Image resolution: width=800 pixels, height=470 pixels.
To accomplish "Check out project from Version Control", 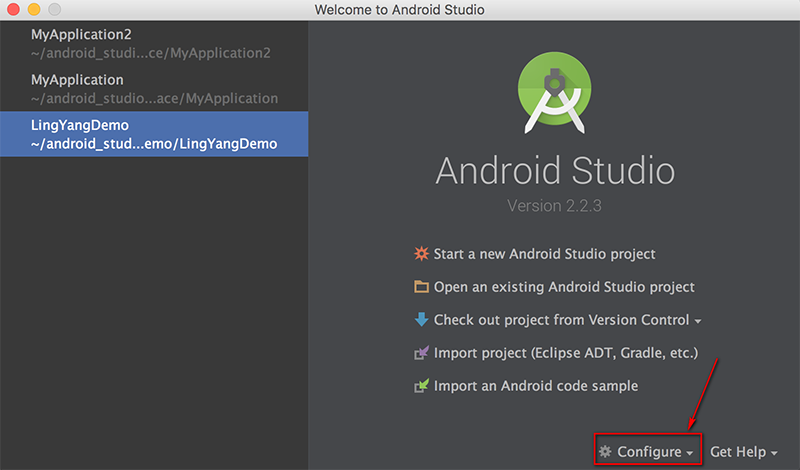I will [561, 320].
